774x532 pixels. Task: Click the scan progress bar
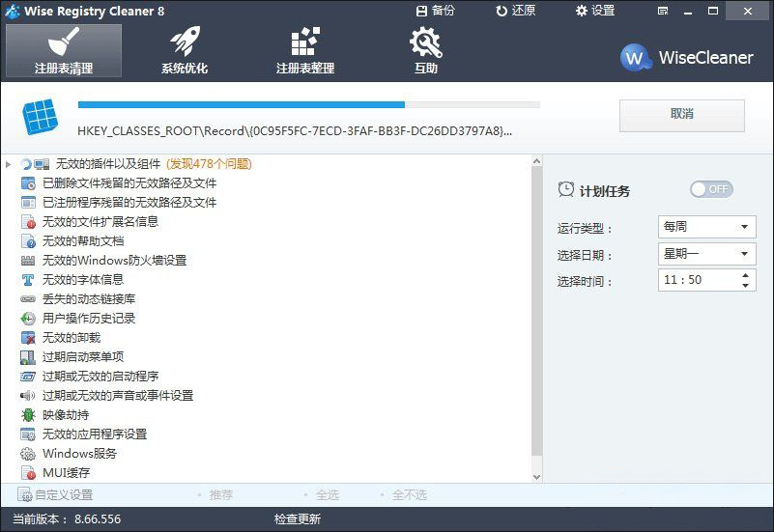click(x=309, y=104)
